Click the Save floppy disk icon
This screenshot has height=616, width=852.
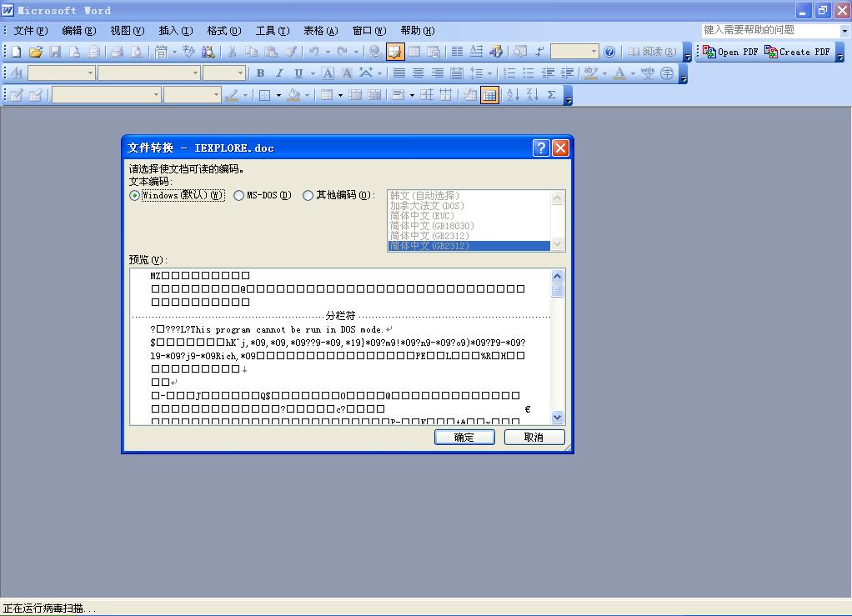tap(55, 52)
